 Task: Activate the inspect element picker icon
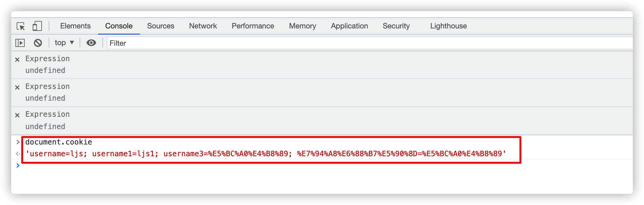[21, 26]
